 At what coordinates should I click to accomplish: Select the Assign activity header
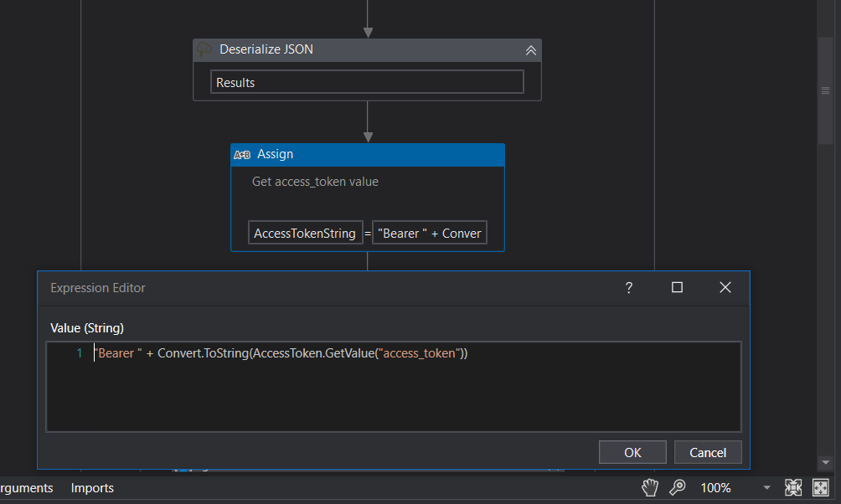click(x=368, y=154)
